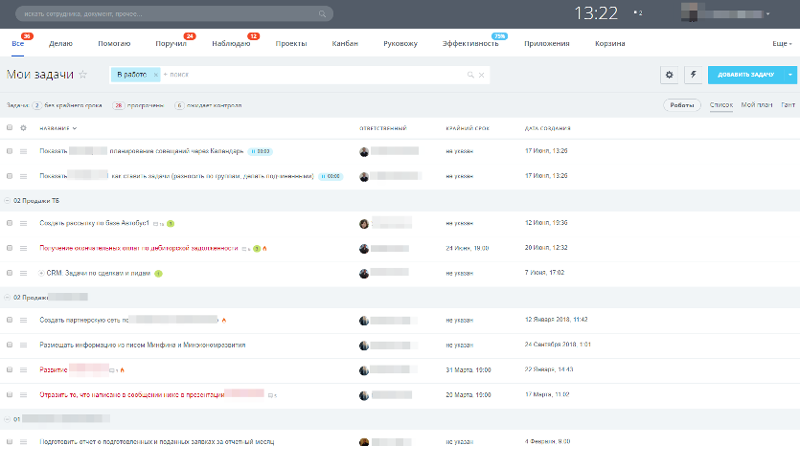Check the Минфина information task checkbox

(9, 345)
